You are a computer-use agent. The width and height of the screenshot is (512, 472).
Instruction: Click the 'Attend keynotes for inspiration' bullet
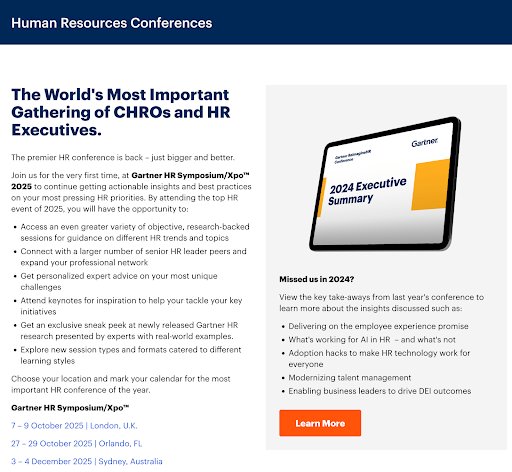[131, 306]
